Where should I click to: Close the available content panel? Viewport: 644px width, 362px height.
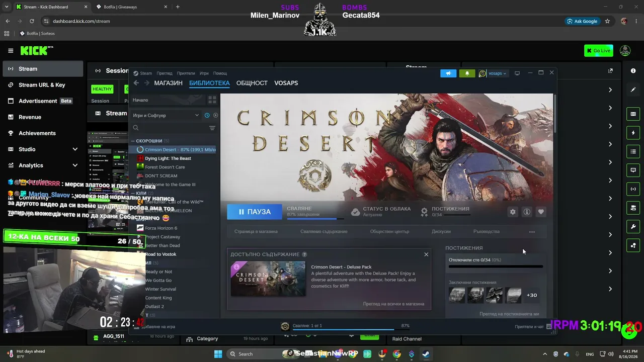coord(426,254)
